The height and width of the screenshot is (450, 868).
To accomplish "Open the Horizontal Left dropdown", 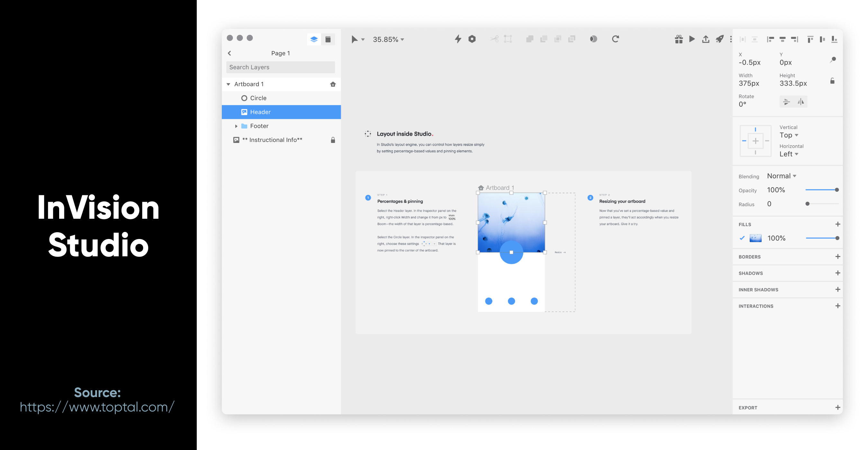I will 789,154.
